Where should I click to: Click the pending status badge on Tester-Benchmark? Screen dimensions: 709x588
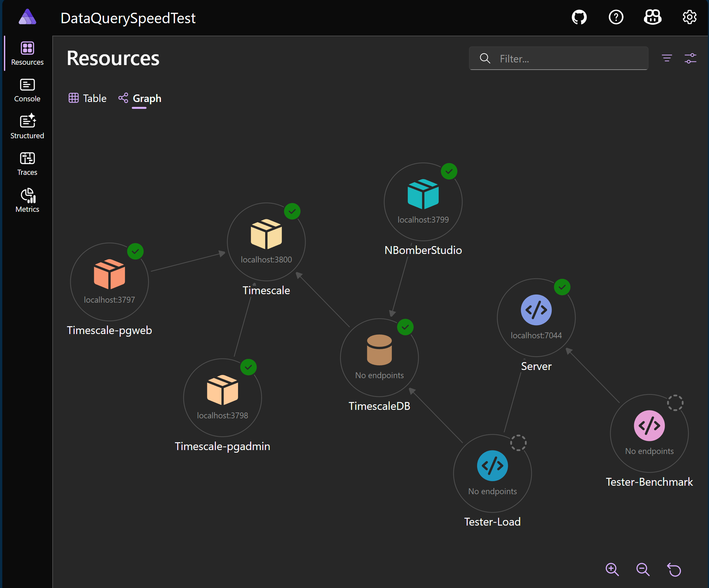675,403
